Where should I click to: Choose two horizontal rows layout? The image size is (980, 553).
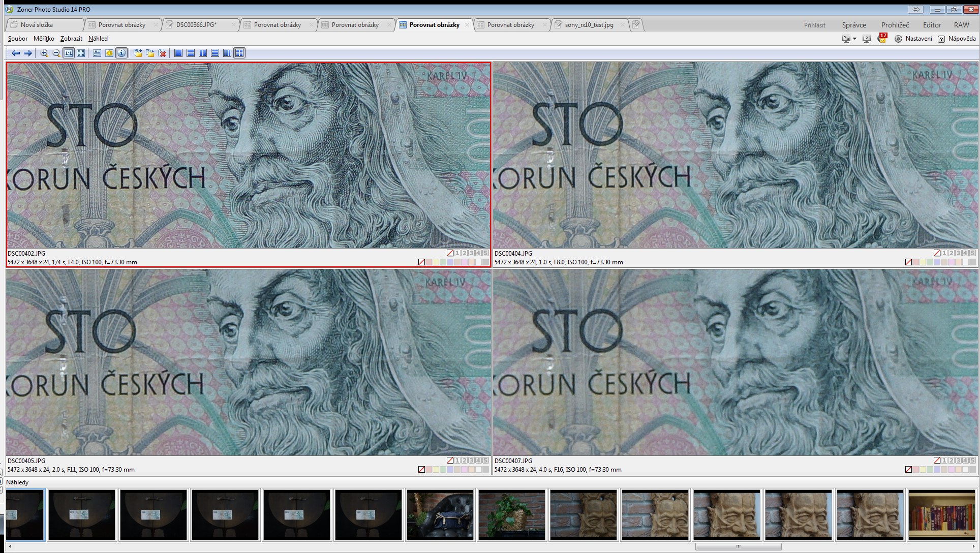pos(191,53)
